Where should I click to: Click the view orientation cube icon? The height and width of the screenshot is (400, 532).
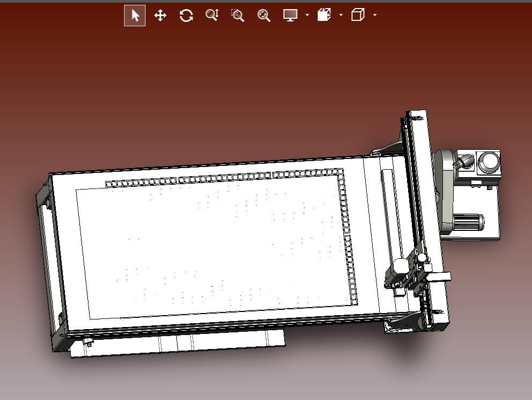358,15
